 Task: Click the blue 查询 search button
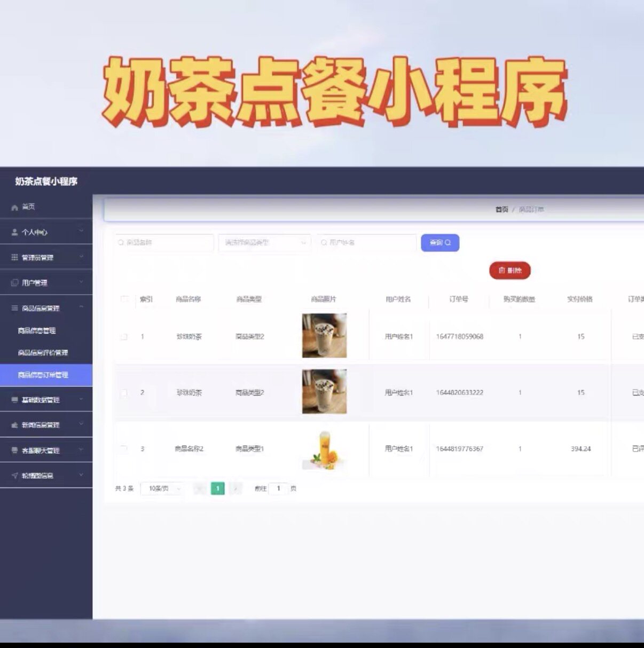(x=440, y=243)
